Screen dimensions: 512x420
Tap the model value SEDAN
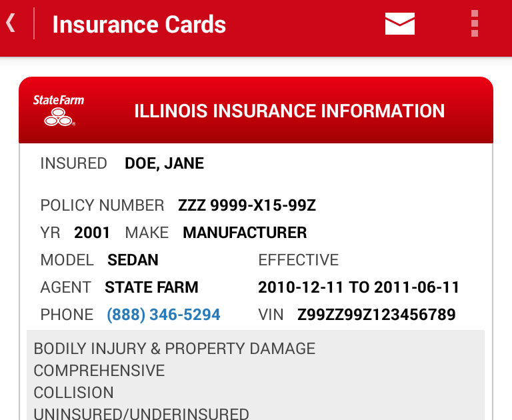coord(133,260)
